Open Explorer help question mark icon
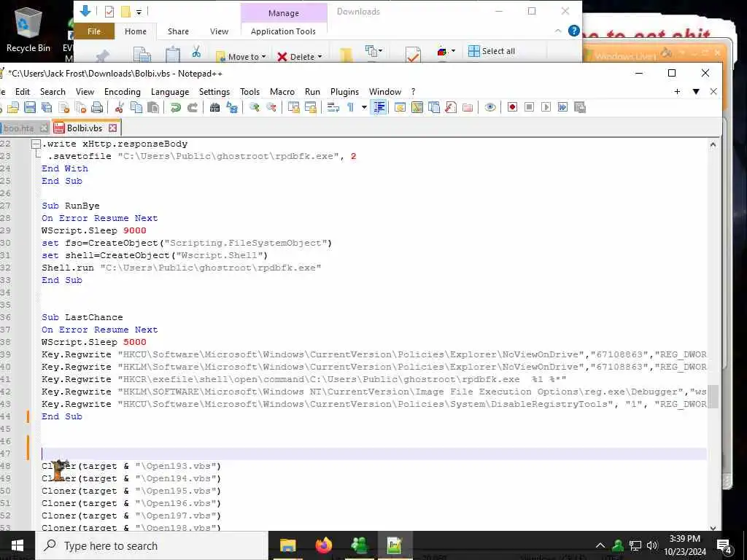This screenshot has width=747, height=560. point(574,31)
